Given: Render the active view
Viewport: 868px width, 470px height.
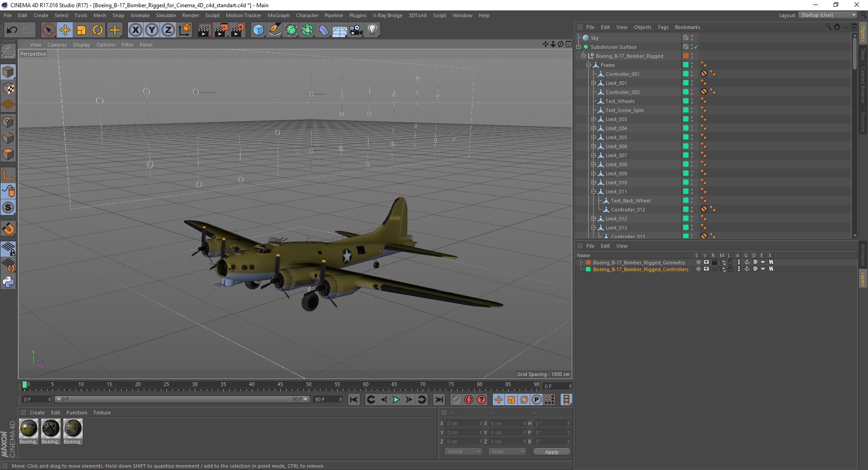Looking at the screenshot, I should [204, 30].
